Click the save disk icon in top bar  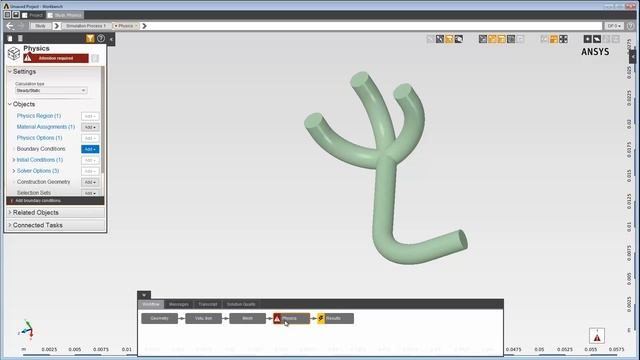point(16,15)
